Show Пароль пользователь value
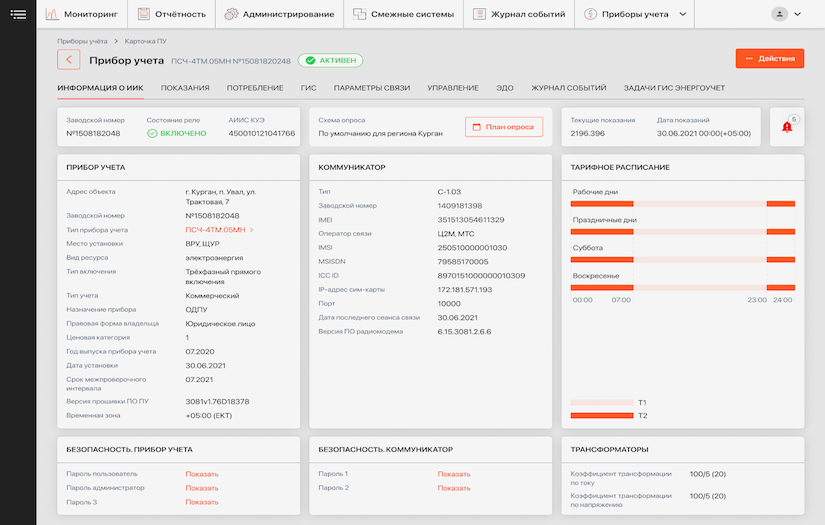825x525 pixels. coord(202,474)
